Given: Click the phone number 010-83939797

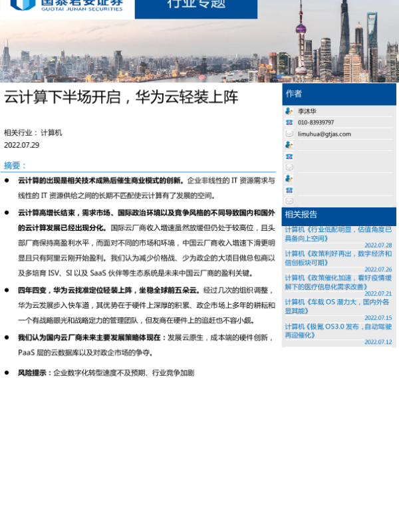Looking at the screenshot, I should click(x=316, y=123).
